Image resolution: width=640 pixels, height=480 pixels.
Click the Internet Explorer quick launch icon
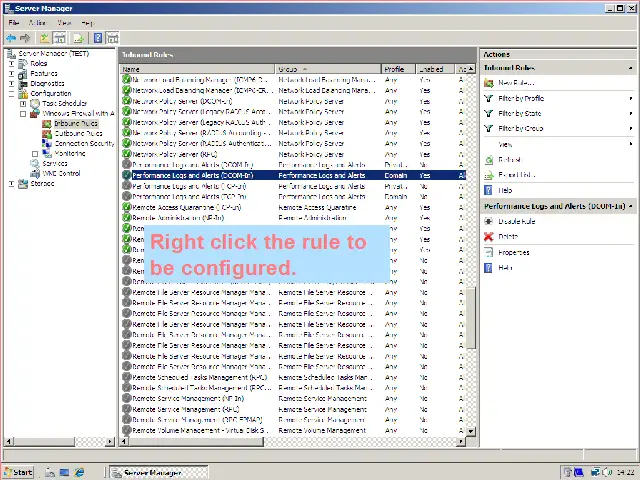click(x=79, y=472)
